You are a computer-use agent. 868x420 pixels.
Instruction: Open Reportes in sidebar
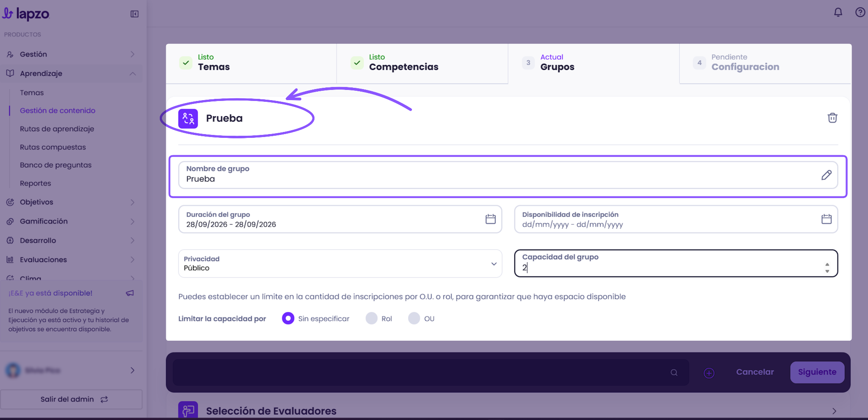[36, 183]
